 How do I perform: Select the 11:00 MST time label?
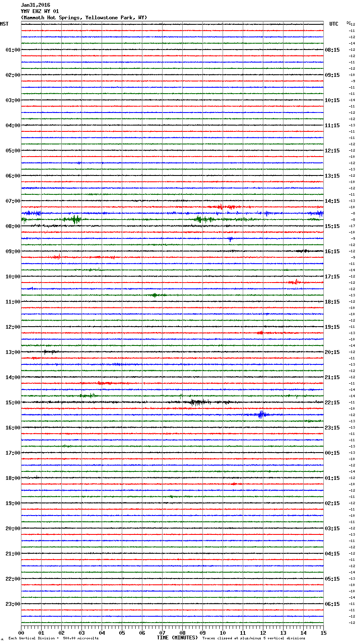click(13, 302)
